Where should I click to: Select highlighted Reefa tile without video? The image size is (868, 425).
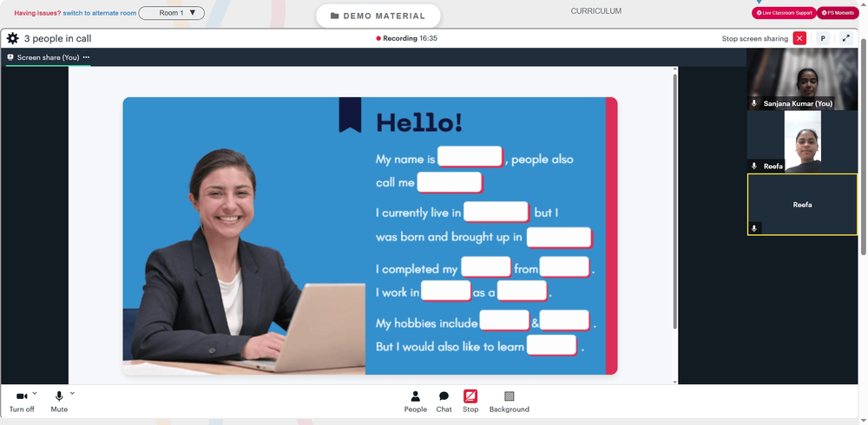[802, 204]
